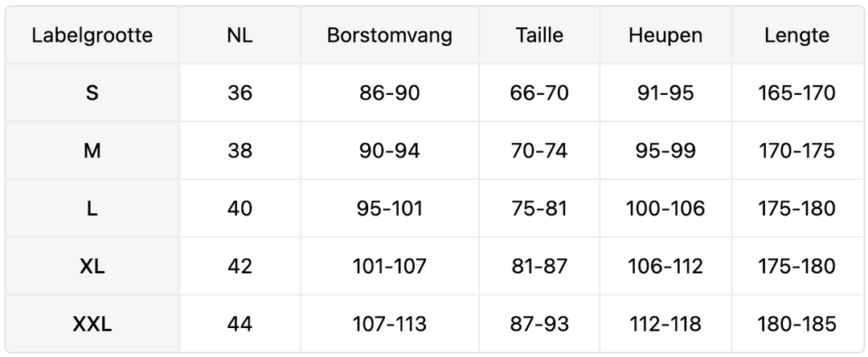Image resolution: width=868 pixels, height=357 pixels.
Task: Select Lengte value 180-185
Action: point(797,324)
